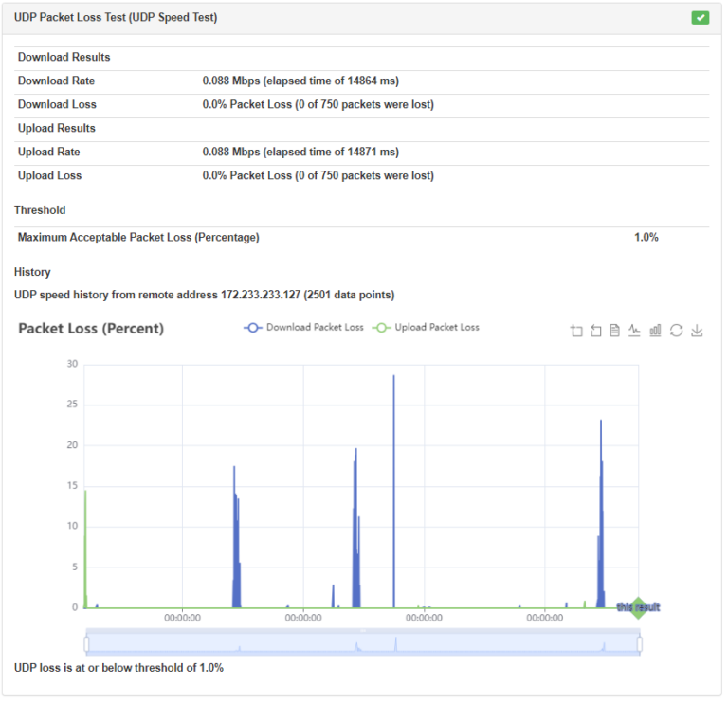Click the green checkmark status icon
Screen dimensions: 728x702
click(701, 17)
